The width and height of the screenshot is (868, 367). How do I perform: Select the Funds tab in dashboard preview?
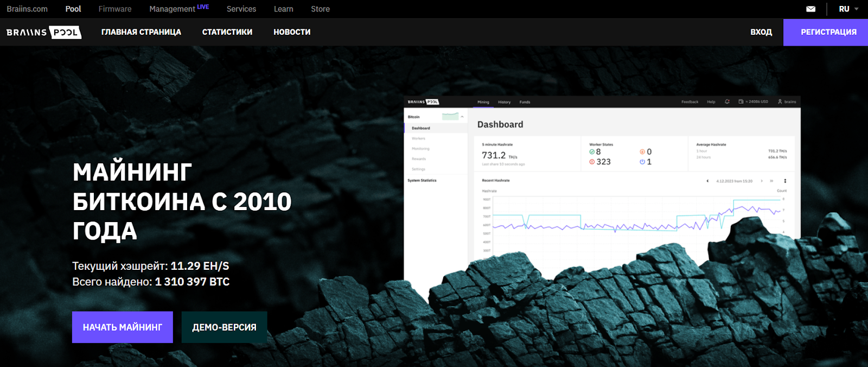point(525,102)
